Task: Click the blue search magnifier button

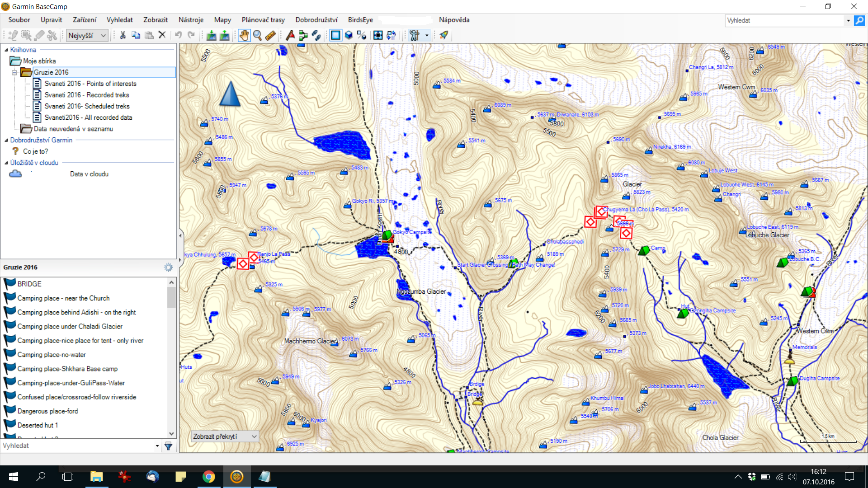Action: pyautogui.click(x=859, y=20)
